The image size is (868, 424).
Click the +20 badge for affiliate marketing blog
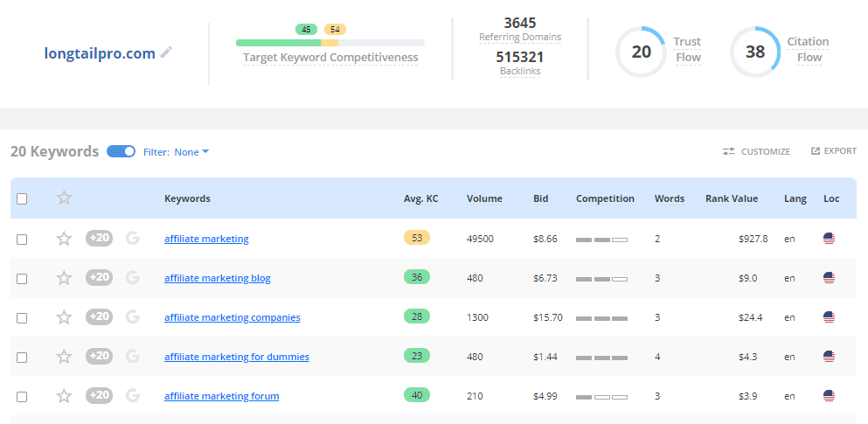point(99,277)
